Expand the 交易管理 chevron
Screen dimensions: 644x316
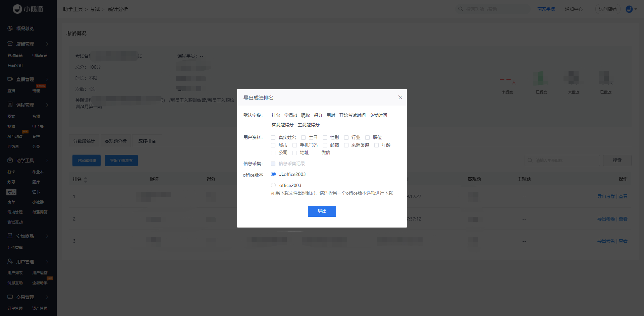point(47,297)
